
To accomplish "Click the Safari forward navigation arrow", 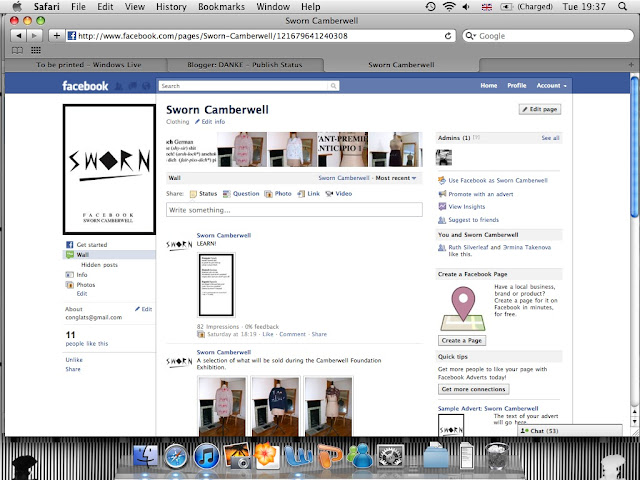I will pos(35,36).
